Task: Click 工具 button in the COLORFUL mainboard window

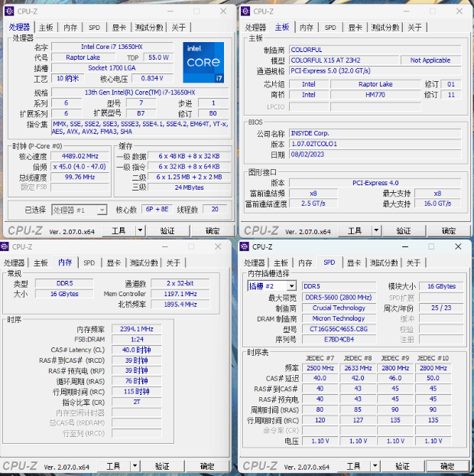Action: (355, 230)
